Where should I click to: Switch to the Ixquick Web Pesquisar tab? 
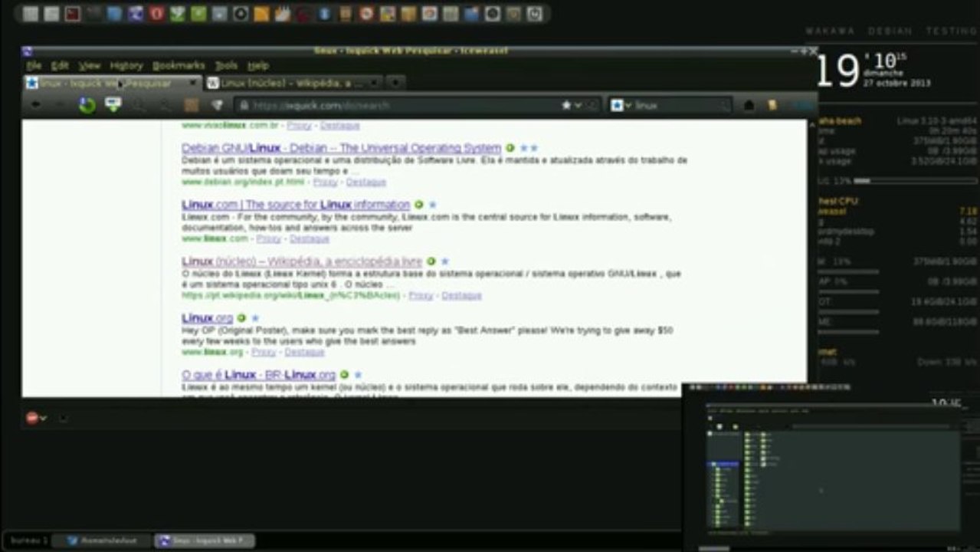113,83
